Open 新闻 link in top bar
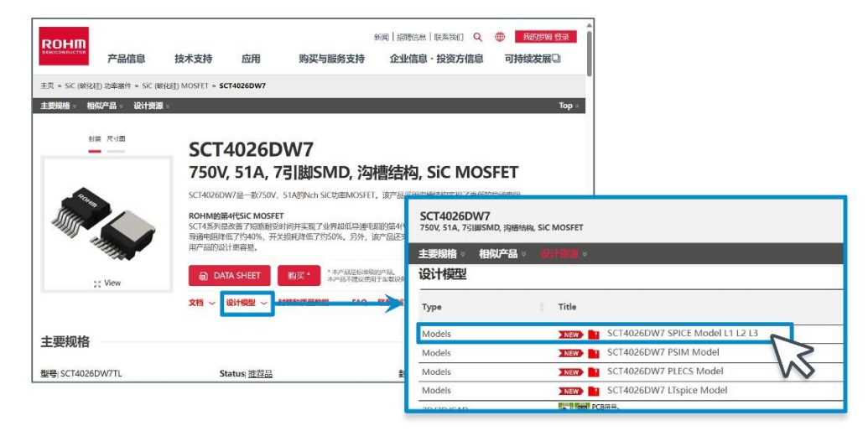Viewport: 868px width, 431px height. click(x=381, y=37)
